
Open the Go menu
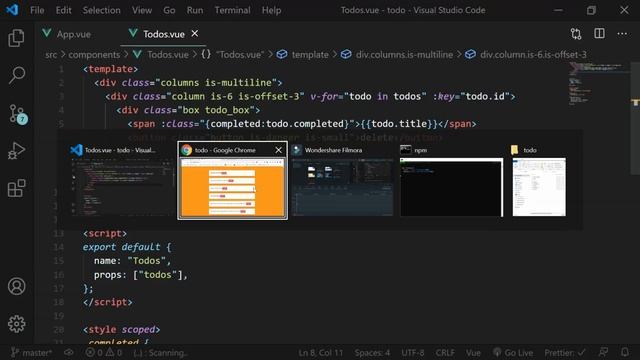[x=169, y=10]
